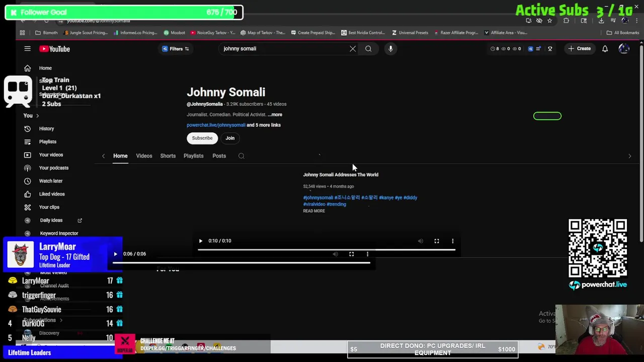This screenshot has width=644, height=362.
Task: Open the Moobot bookmark
Action: pos(175,33)
